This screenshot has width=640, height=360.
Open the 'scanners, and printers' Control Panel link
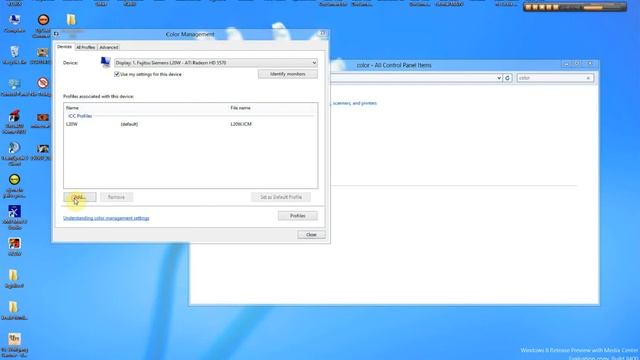coord(355,103)
